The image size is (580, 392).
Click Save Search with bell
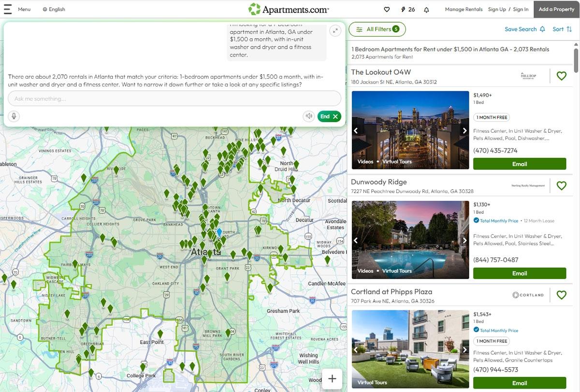point(525,29)
